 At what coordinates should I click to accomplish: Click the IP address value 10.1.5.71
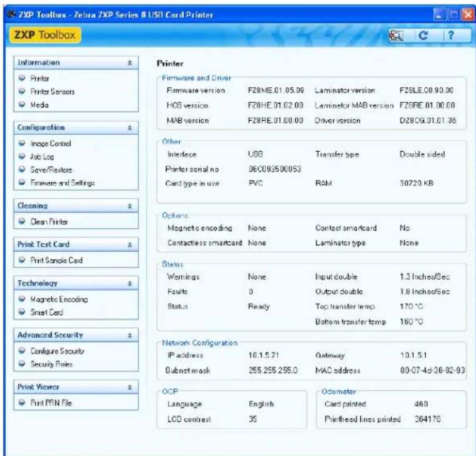pos(263,355)
